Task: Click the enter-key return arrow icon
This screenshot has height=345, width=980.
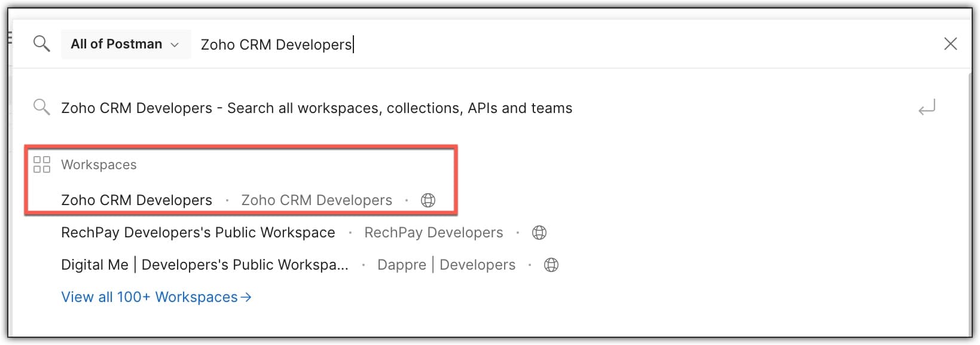Action: pyautogui.click(x=927, y=108)
